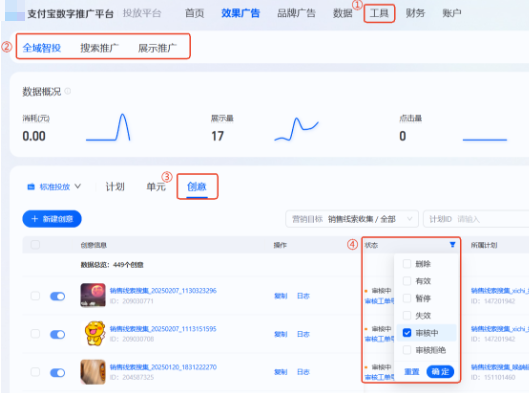Check 有效 status filter option
Image resolution: width=529 pixels, height=393 pixels.
pos(407,281)
